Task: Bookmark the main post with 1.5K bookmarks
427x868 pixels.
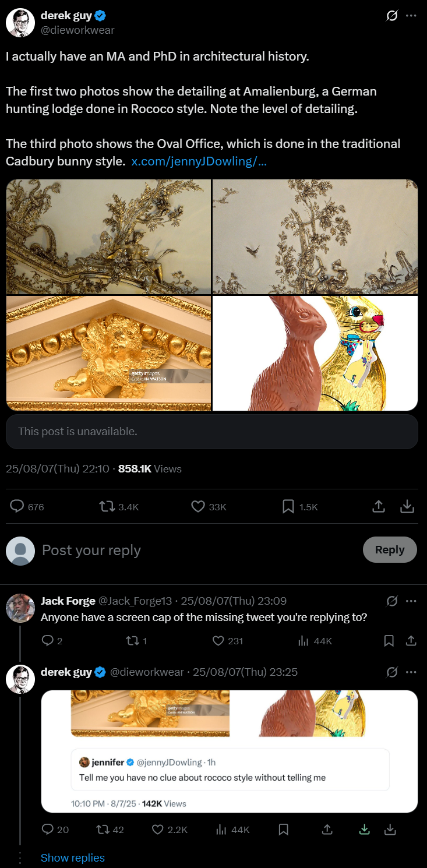Action: pos(288,507)
